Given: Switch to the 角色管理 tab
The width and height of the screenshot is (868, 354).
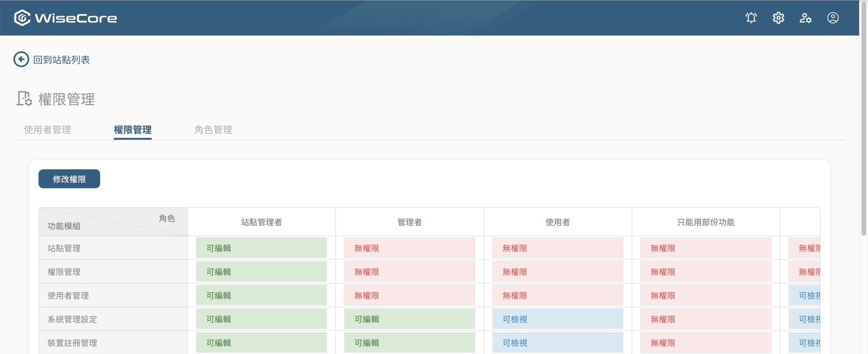Looking at the screenshot, I should pos(214,130).
